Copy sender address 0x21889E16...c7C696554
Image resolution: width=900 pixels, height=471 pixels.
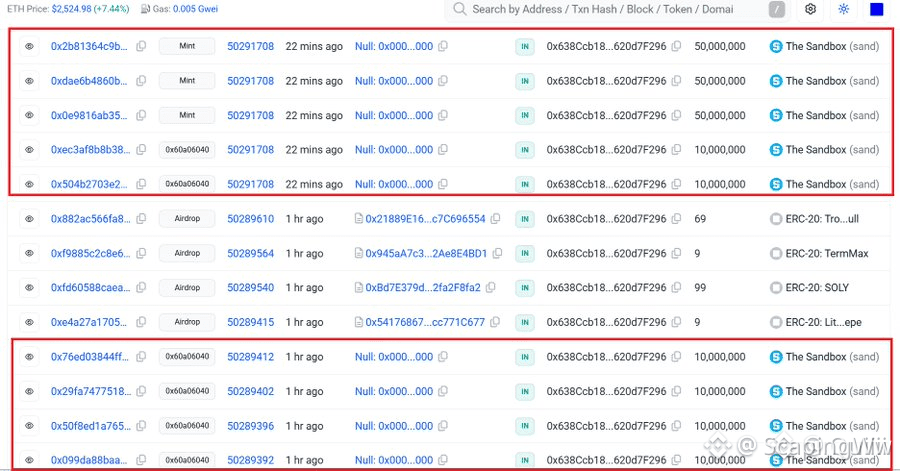tap(495, 219)
